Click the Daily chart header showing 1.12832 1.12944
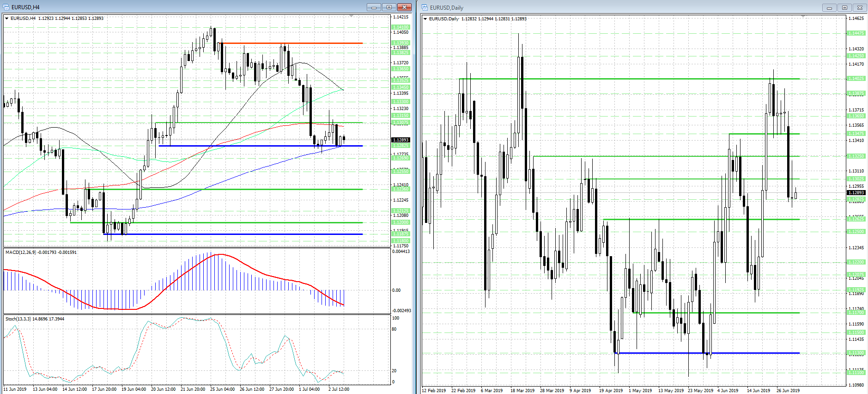This screenshot has width=868, height=394. coord(478,19)
